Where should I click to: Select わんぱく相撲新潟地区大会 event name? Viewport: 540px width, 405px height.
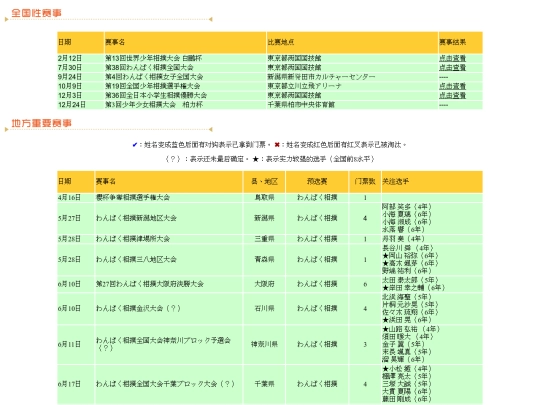(x=136, y=218)
